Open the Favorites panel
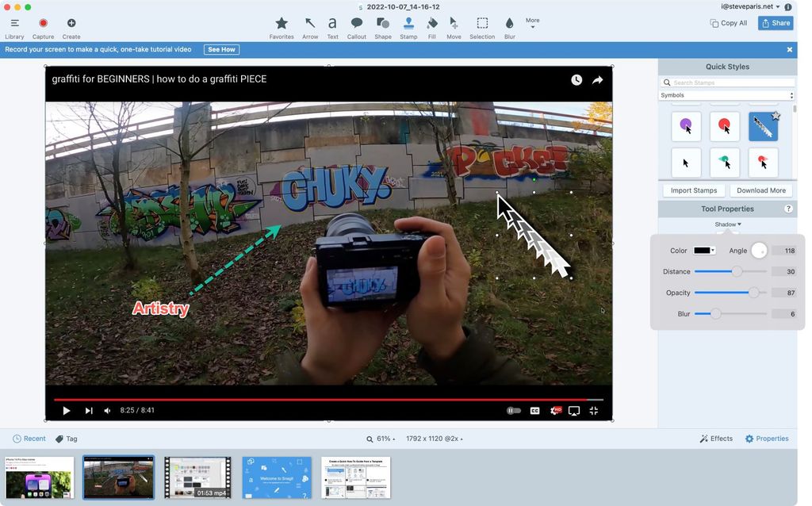Image resolution: width=812 pixels, height=506 pixels. [282, 26]
